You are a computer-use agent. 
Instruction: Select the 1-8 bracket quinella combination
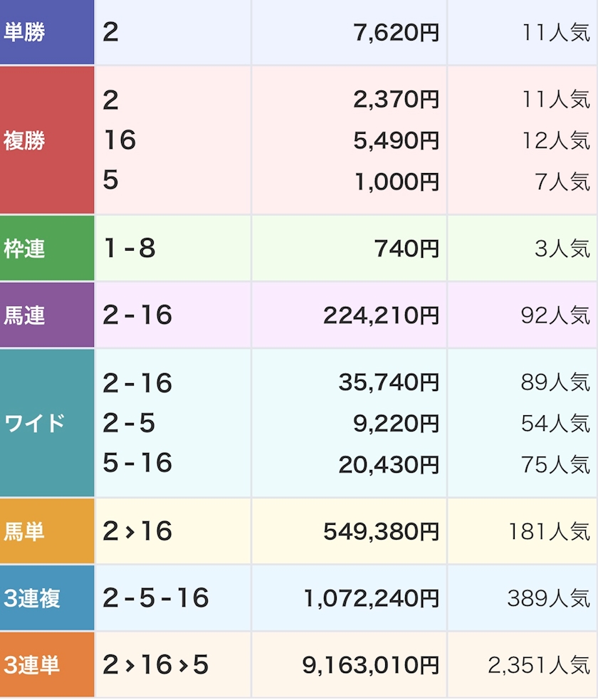[x=130, y=249]
